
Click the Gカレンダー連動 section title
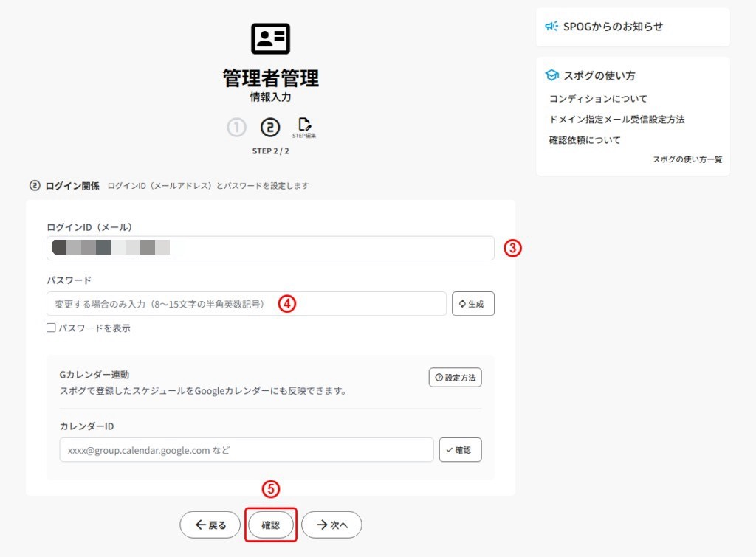coord(94,374)
